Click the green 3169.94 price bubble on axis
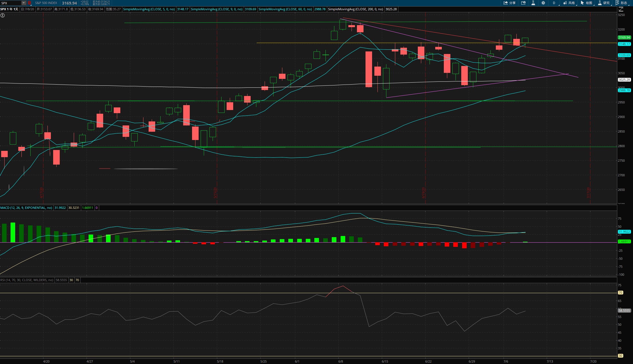The image size is (633, 364). 624,37
